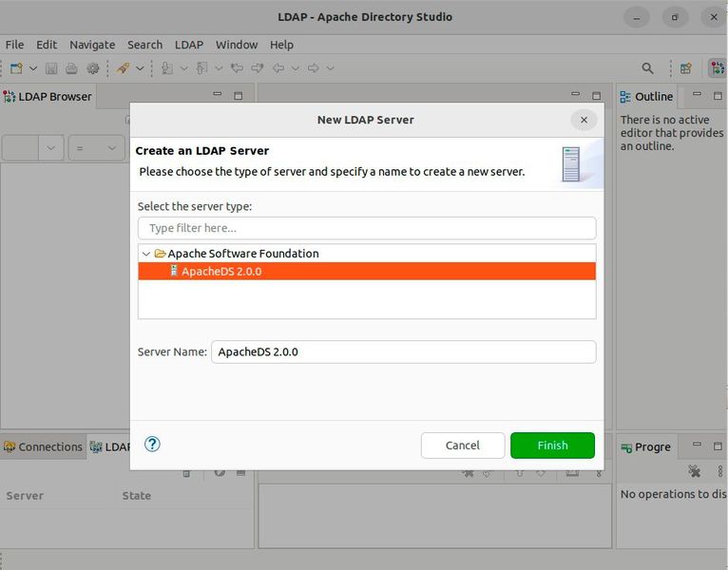Click the Open Perspective icon
728x570 pixels.
tap(686, 68)
